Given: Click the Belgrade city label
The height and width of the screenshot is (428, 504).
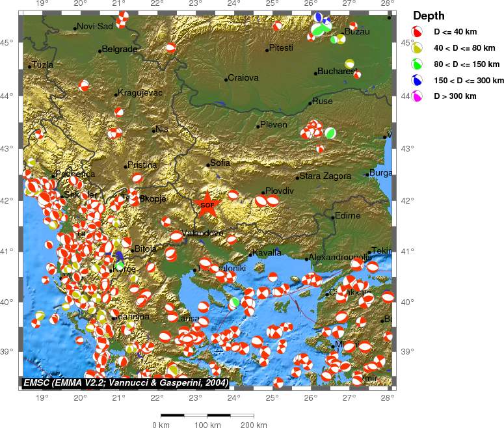Looking at the screenshot, I should coord(120,49).
